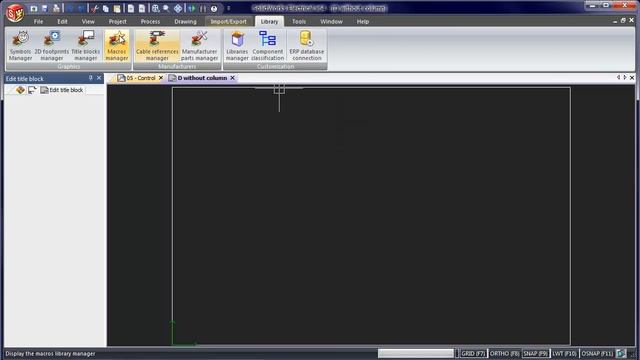Open the Window menu

331,21
